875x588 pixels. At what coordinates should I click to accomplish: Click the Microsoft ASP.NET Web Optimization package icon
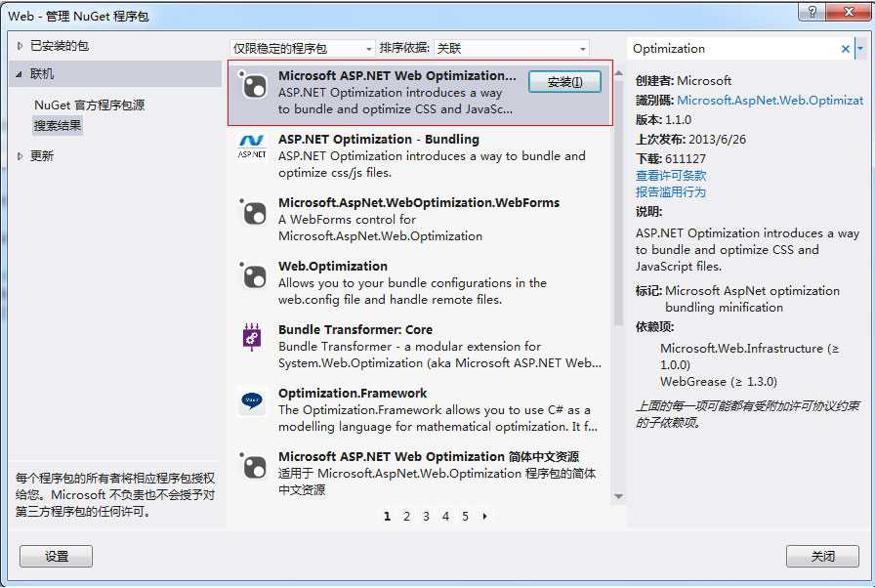point(252,85)
